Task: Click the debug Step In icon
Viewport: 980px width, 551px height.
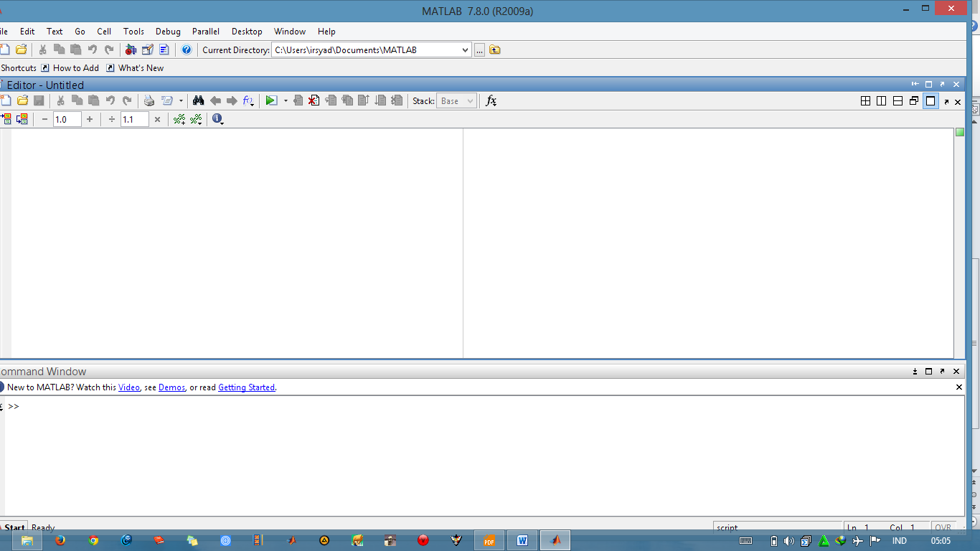Action: click(x=347, y=100)
